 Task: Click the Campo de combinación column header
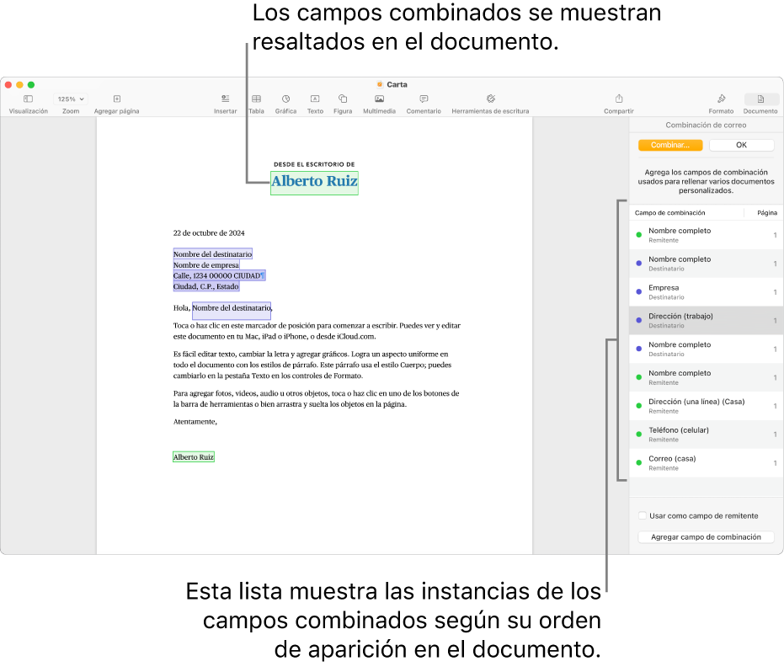670,213
